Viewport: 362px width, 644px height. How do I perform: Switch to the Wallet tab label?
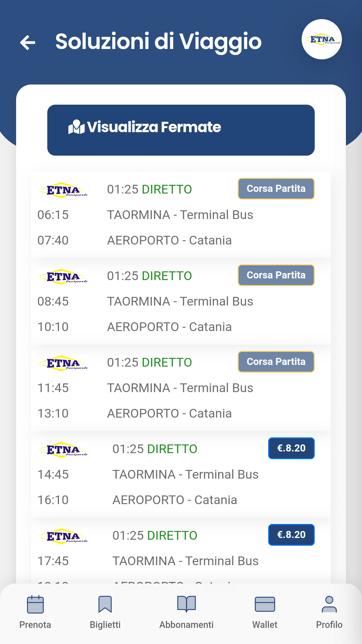pyautogui.click(x=265, y=625)
